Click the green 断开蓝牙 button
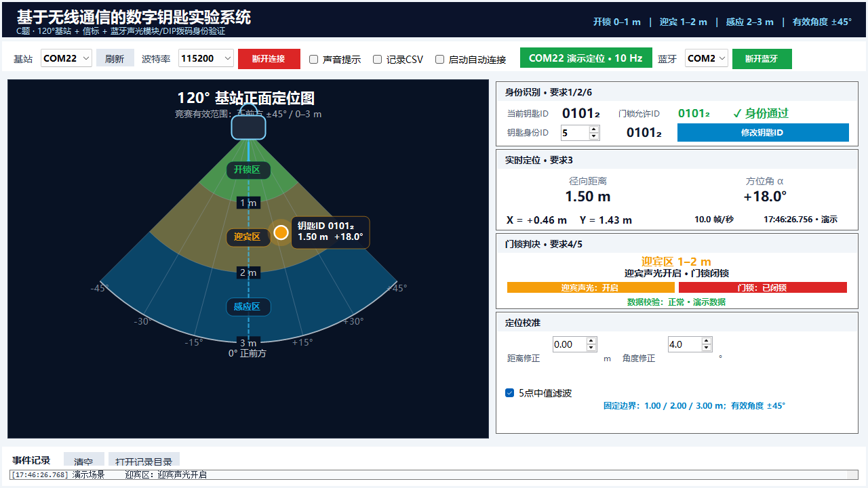This screenshot has height=488, width=868. point(762,59)
